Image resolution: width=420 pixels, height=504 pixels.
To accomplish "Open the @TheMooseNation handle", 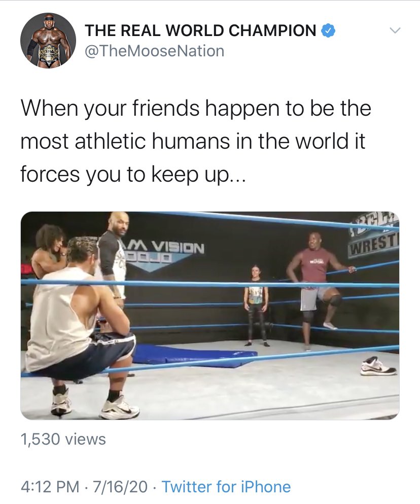I will click(x=154, y=51).
